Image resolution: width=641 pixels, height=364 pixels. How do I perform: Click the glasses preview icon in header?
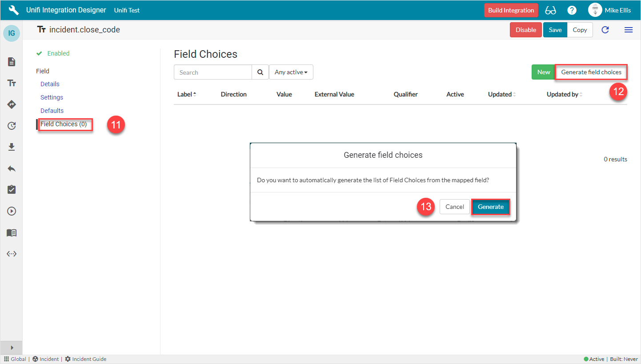(550, 10)
